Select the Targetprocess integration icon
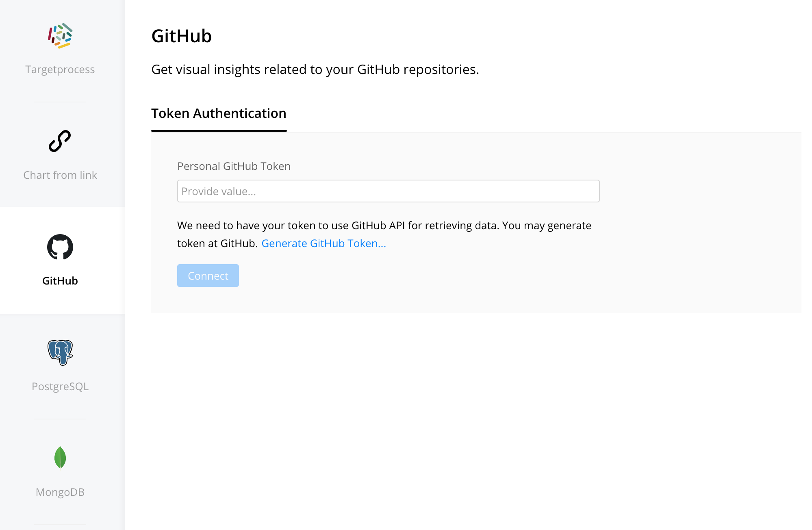The height and width of the screenshot is (530, 812). pos(60,36)
